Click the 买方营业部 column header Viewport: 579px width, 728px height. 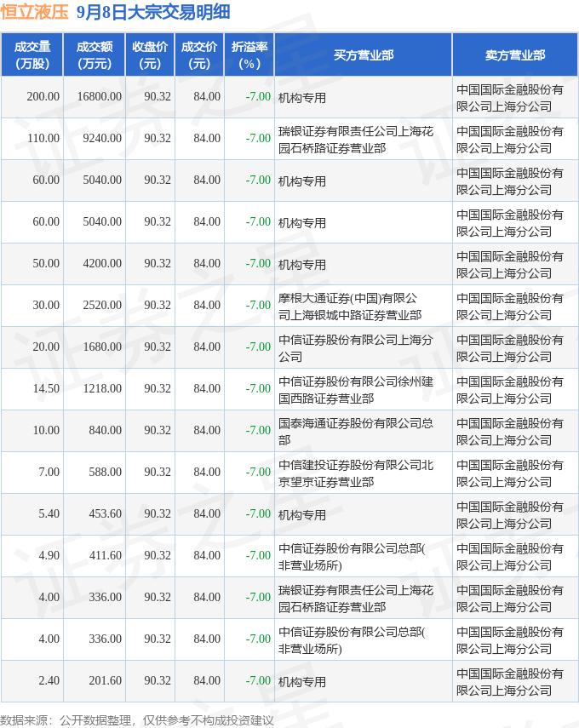tap(363, 54)
